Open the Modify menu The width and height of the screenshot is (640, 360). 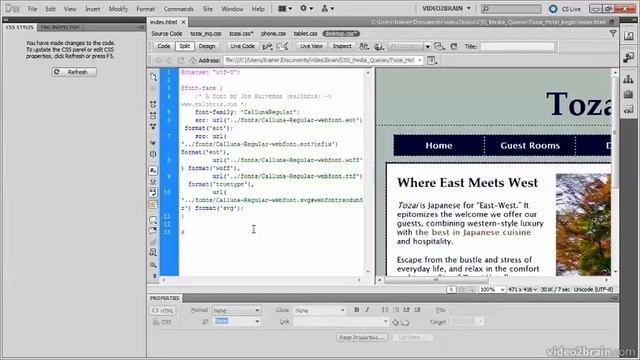[x=118, y=9]
